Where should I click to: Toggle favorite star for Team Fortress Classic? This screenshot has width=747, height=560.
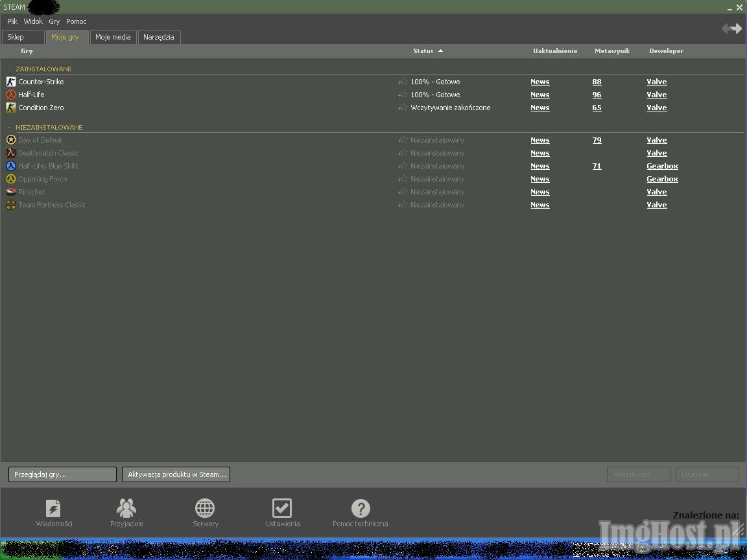click(x=403, y=205)
